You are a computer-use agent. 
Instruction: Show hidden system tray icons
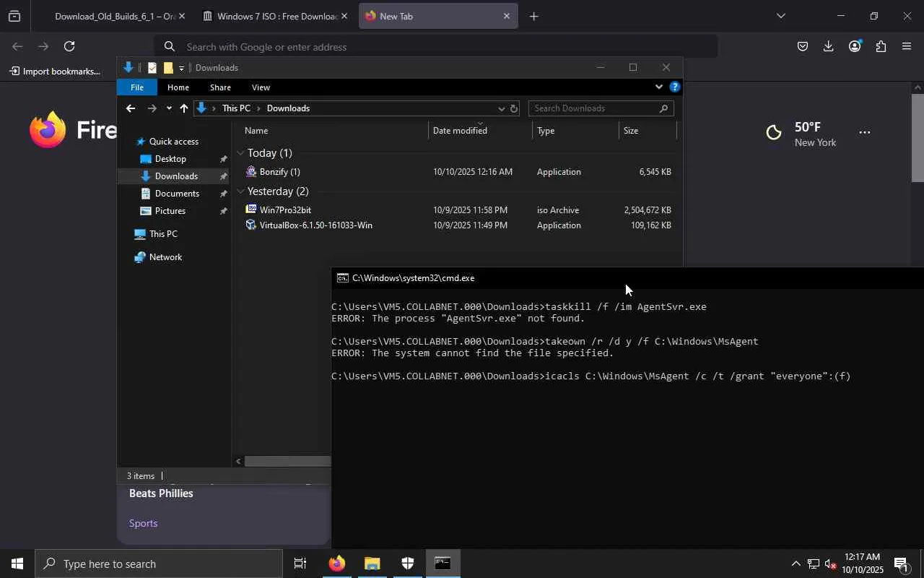pyautogui.click(x=796, y=564)
